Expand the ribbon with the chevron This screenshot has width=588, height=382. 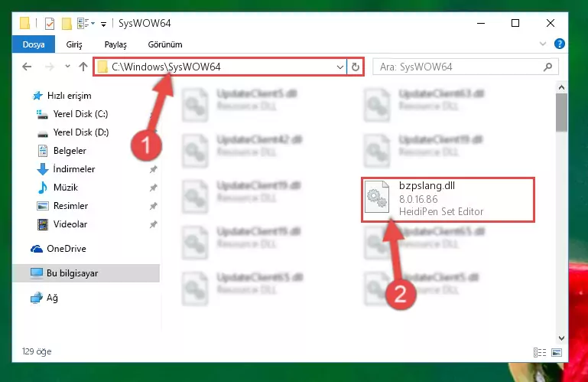click(x=543, y=44)
